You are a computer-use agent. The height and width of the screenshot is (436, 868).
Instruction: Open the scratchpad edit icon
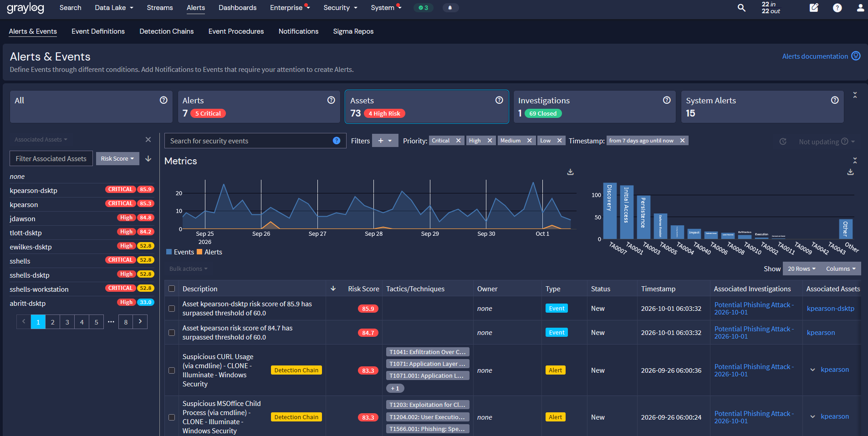click(x=814, y=8)
